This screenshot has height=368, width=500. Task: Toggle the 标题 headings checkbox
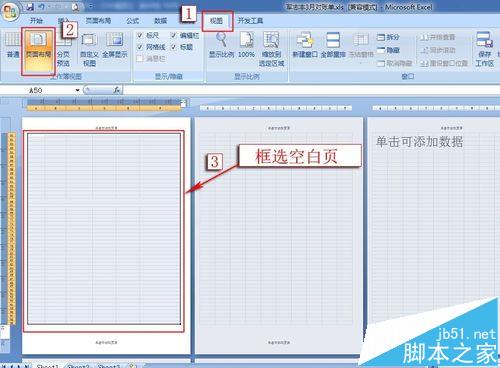174,47
